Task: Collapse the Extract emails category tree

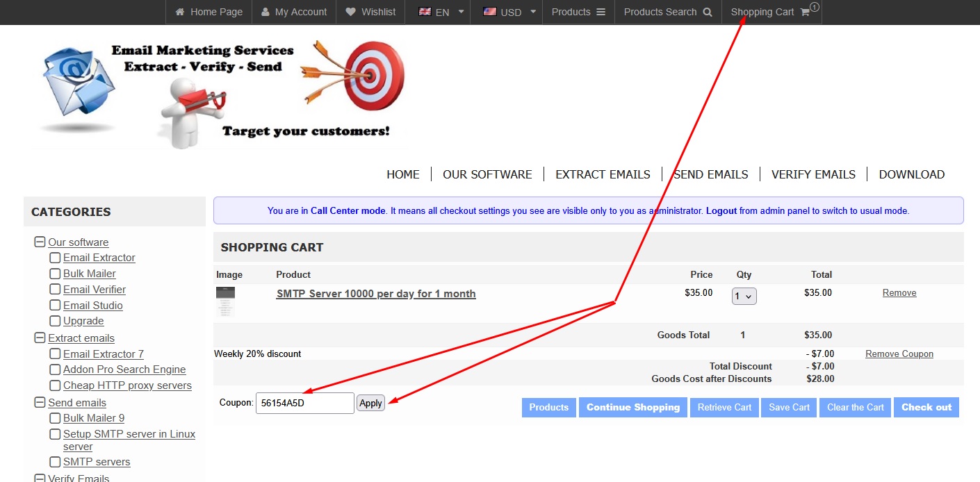Action: coord(40,338)
